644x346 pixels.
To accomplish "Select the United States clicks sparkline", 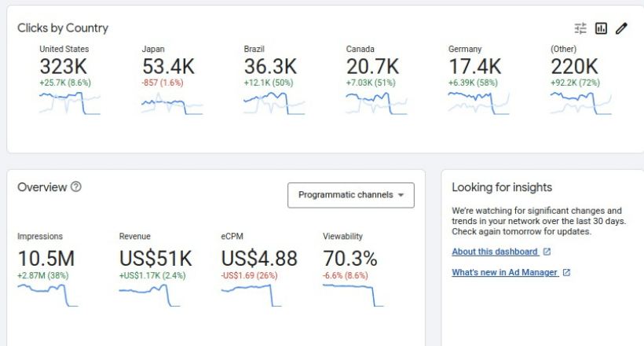I will [x=70, y=103].
